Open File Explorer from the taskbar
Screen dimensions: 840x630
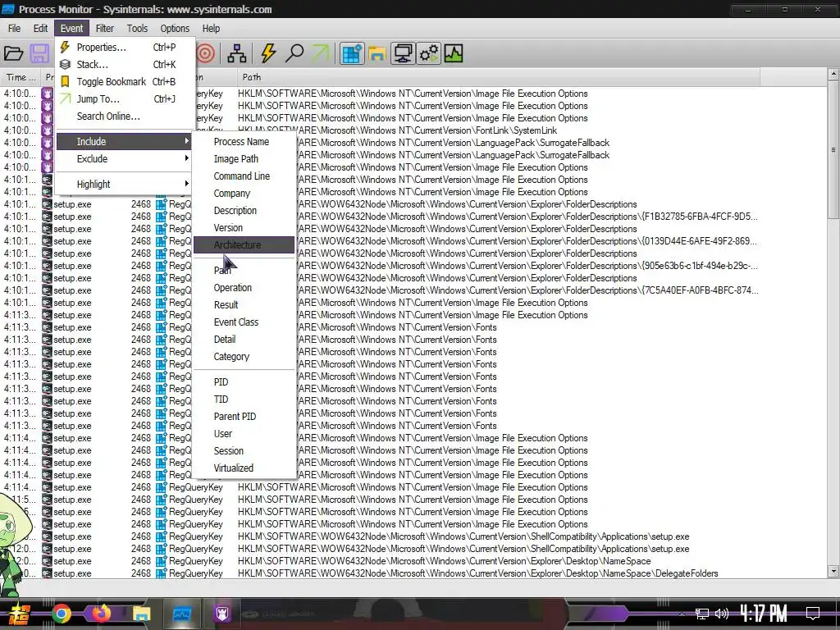[x=141, y=614]
